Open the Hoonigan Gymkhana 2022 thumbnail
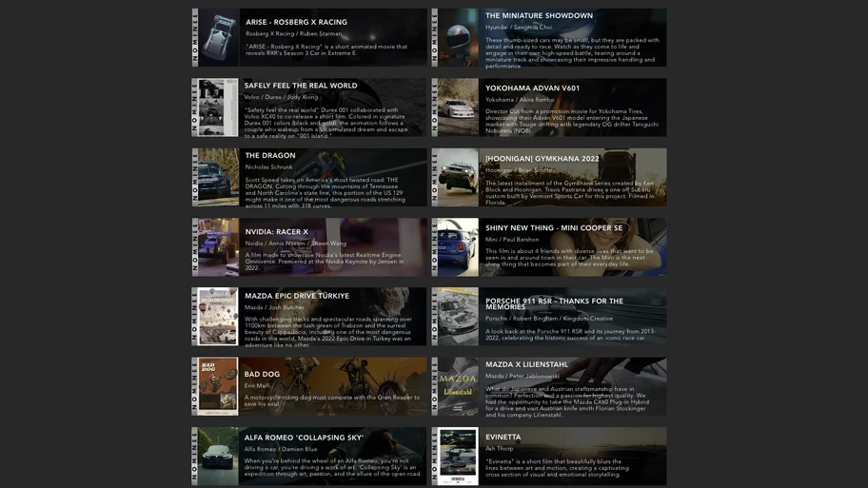 point(459,177)
